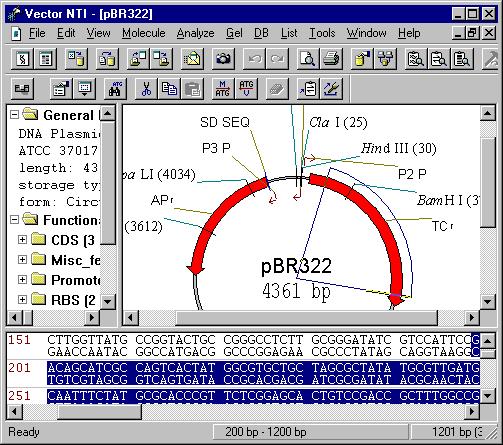
Task: Click the 'SD SEQ' map label
Action: point(225,122)
